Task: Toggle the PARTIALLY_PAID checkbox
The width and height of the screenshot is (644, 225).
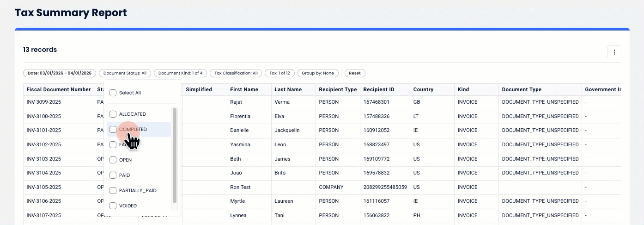Action: pos(113,190)
